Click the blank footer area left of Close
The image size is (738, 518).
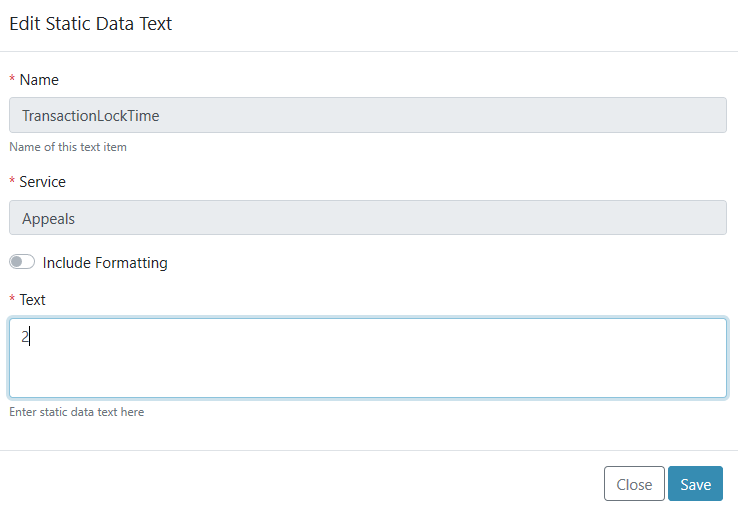click(x=300, y=484)
